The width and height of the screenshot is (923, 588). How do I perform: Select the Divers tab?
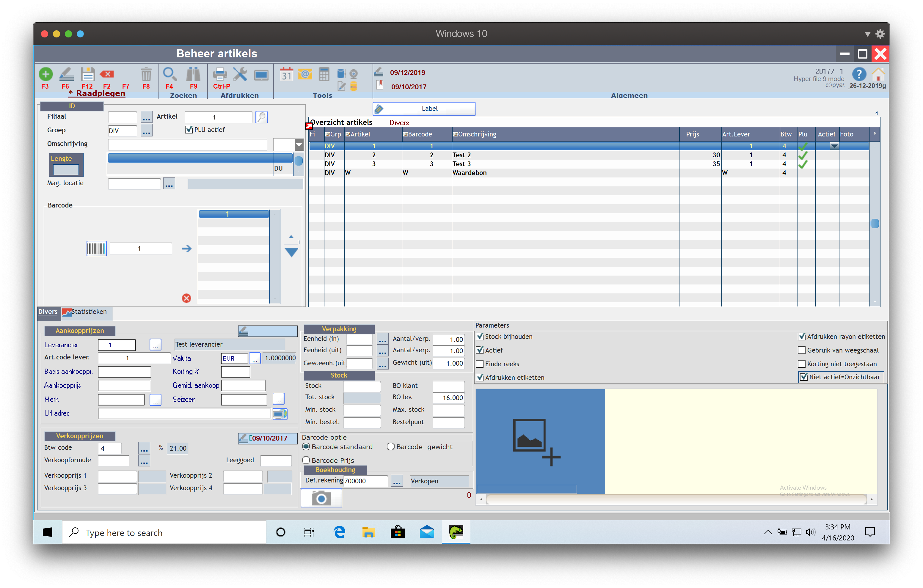pos(48,312)
